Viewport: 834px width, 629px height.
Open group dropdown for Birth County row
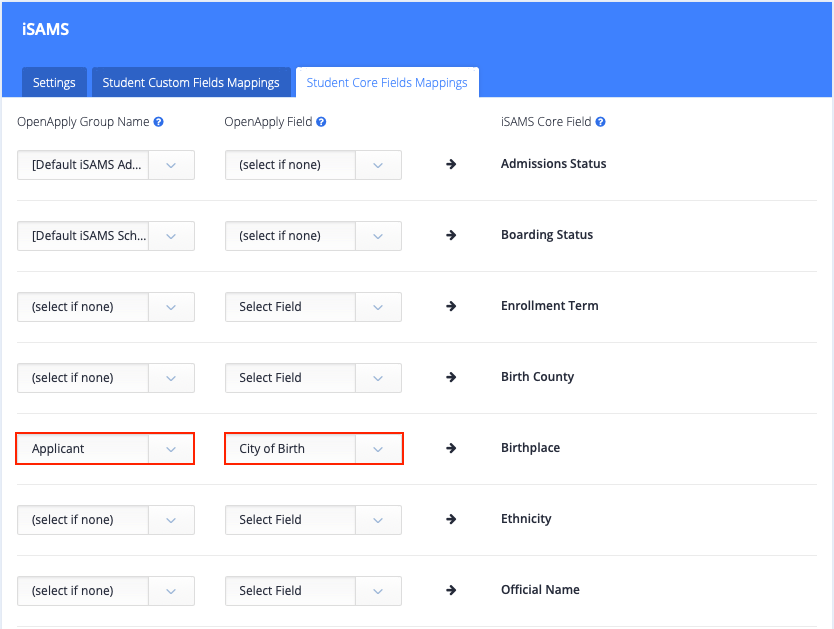pos(106,378)
